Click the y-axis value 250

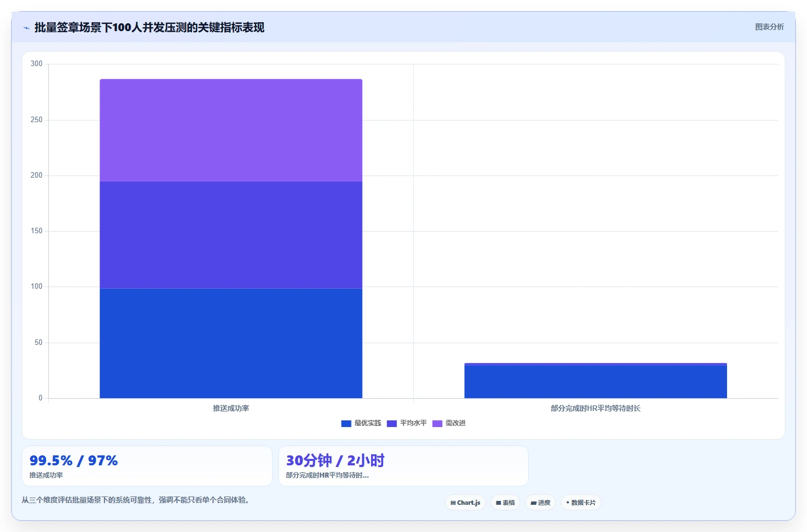36,120
